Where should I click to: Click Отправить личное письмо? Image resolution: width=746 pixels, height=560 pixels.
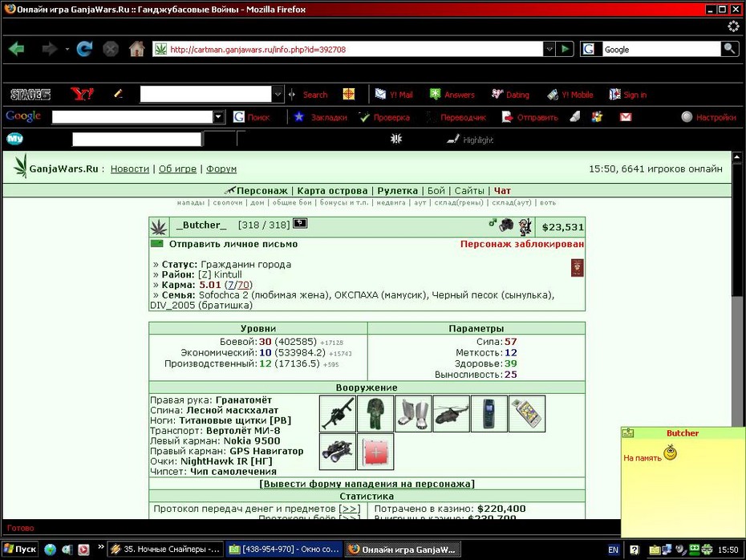click(x=233, y=244)
